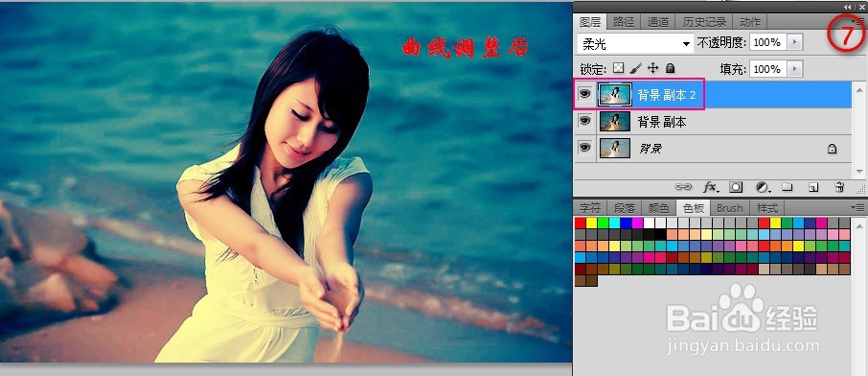868x376 pixels.
Task: Open the 历史记录 tab
Action: pos(704,22)
